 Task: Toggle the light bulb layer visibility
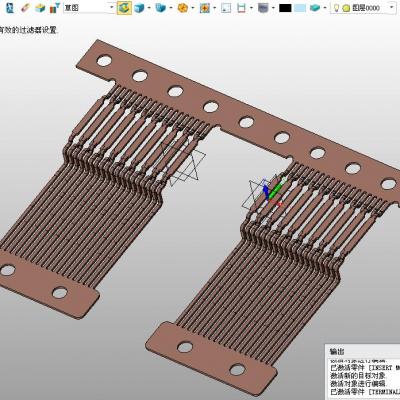point(336,8)
